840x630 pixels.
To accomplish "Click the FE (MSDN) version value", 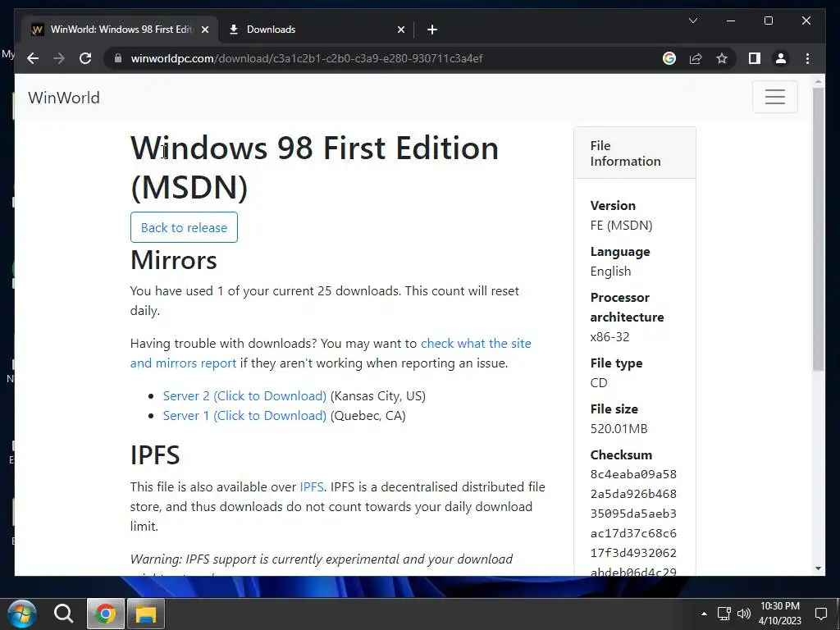I will tap(622, 226).
